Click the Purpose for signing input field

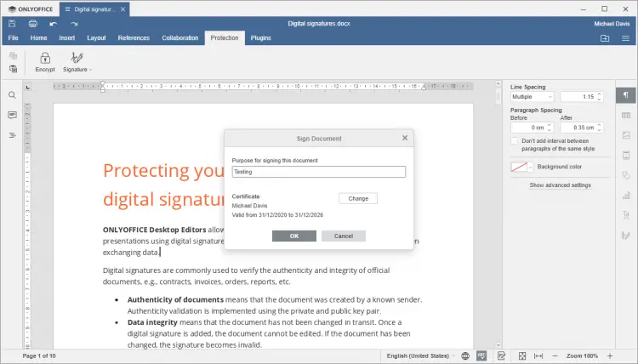[x=319, y=172]
